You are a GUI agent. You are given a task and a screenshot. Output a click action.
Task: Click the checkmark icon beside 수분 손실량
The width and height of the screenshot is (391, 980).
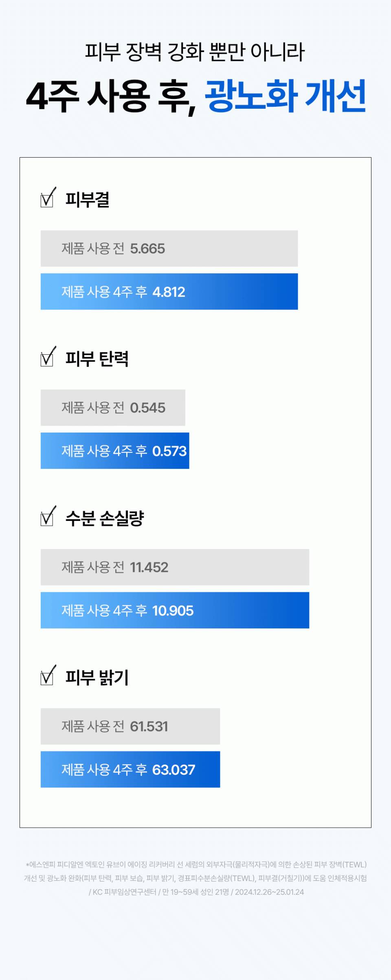(x=48, y=516)
